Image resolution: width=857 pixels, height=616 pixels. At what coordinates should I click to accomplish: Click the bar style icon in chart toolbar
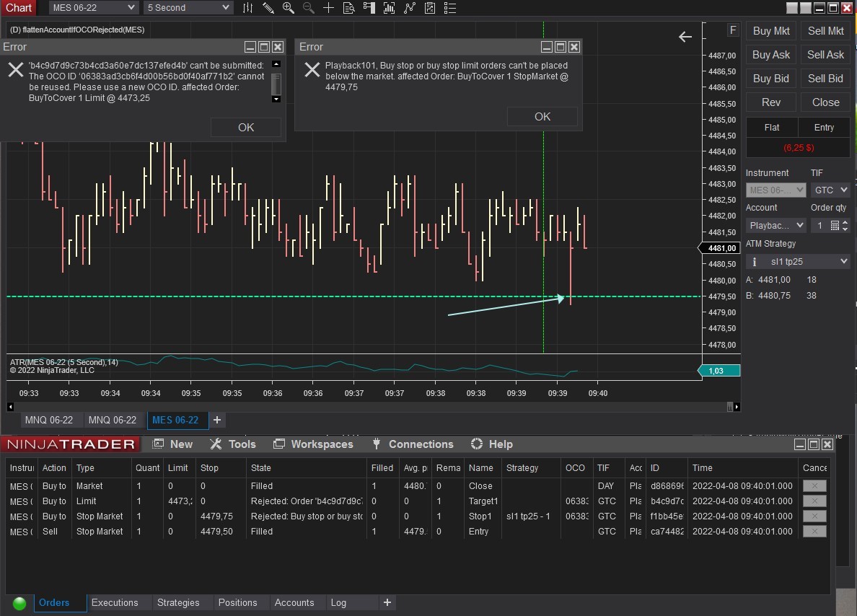pyautogui.click(x=248, y=8)
